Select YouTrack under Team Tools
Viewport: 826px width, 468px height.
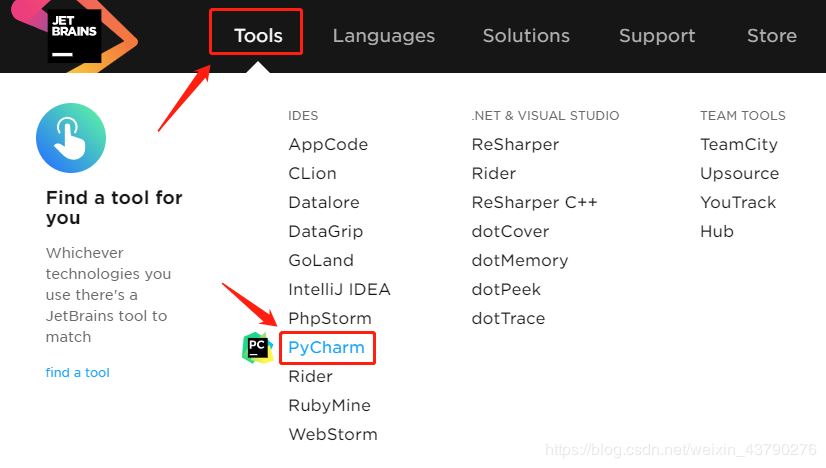(x=738, y=203)
